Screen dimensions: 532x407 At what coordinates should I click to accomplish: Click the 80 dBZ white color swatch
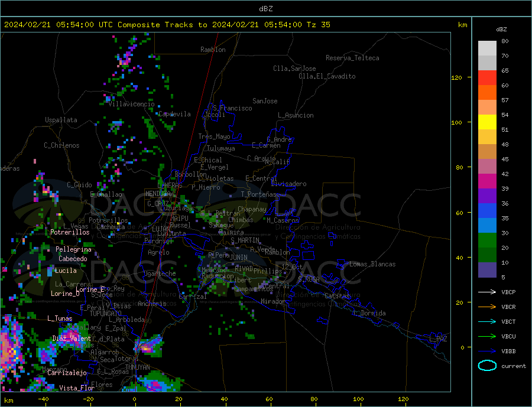tap(487, 48)
